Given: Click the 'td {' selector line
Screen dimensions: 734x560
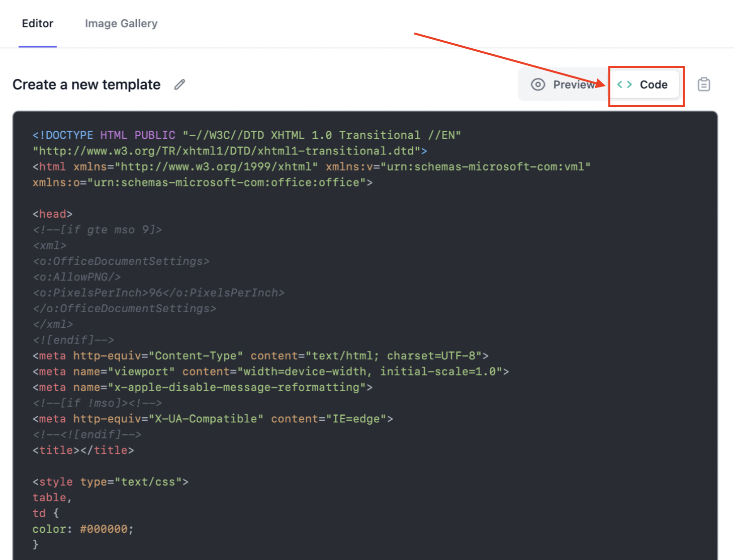Looking at the screenshot, I should 46,513.
